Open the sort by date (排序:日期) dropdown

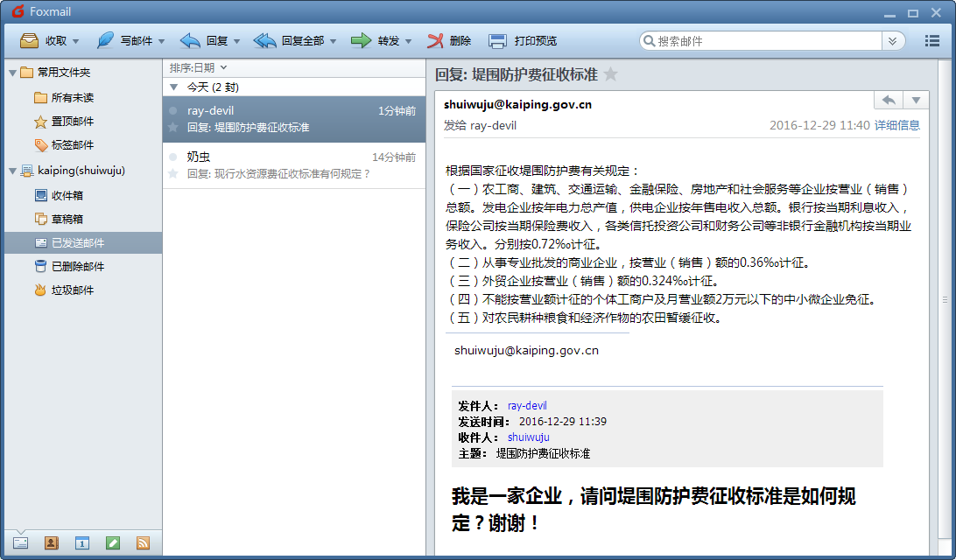[198, 67]
